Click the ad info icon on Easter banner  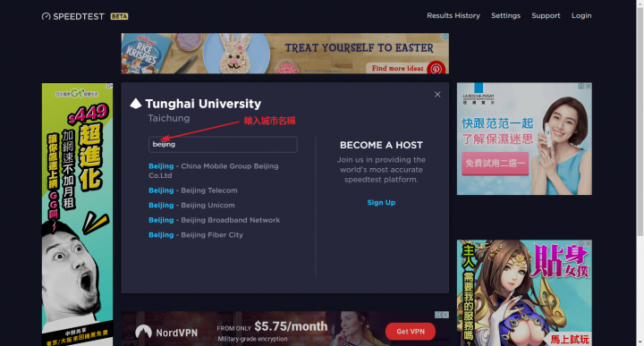pos(445,37)
